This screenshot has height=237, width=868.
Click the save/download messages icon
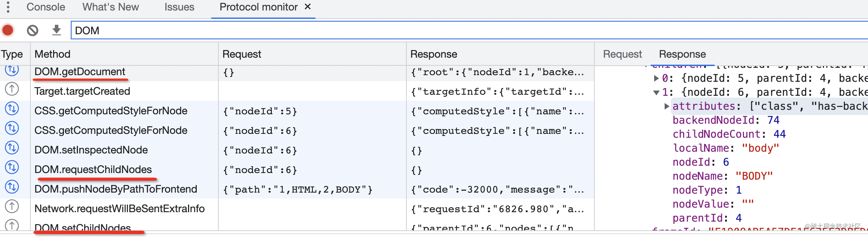(x=56, y=30)
